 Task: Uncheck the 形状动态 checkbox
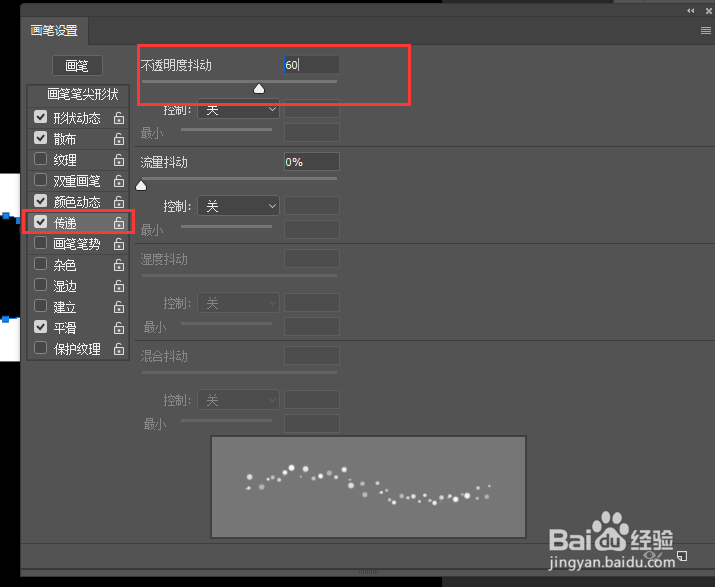41,117
